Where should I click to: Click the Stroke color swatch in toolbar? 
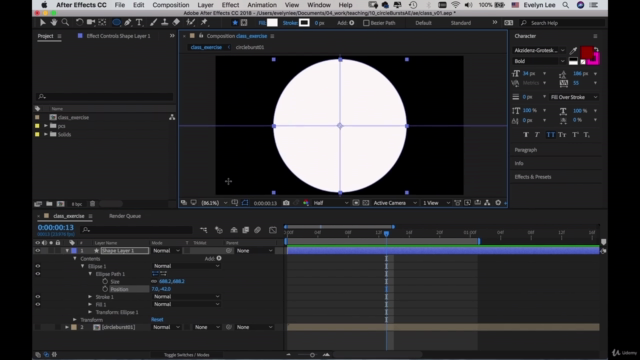[304, 23]
